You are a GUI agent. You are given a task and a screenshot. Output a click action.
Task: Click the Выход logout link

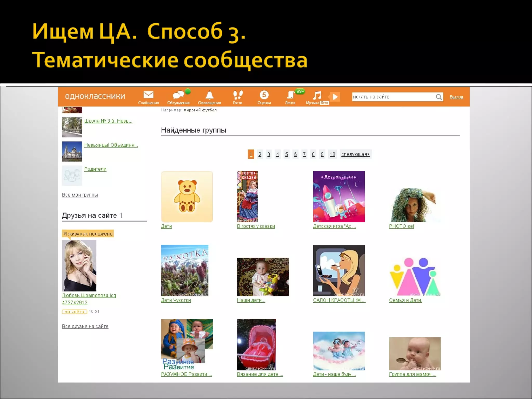coord(456,97)
